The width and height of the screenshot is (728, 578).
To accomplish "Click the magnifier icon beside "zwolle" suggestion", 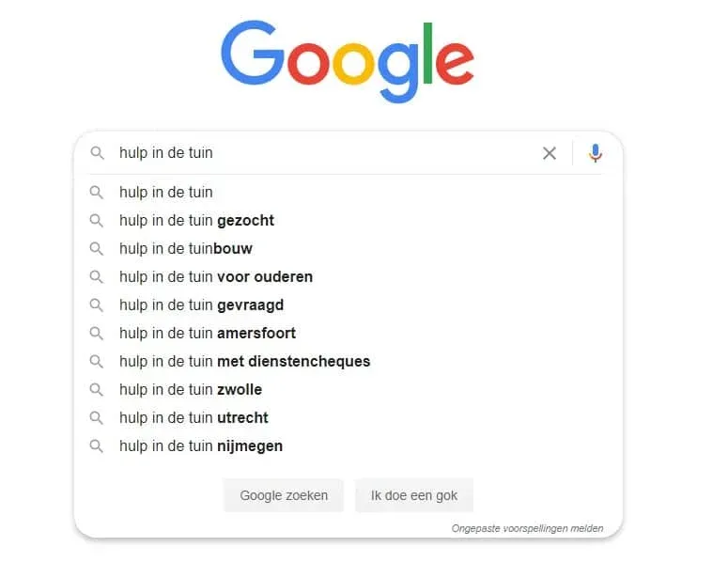I will pos(96,390).
